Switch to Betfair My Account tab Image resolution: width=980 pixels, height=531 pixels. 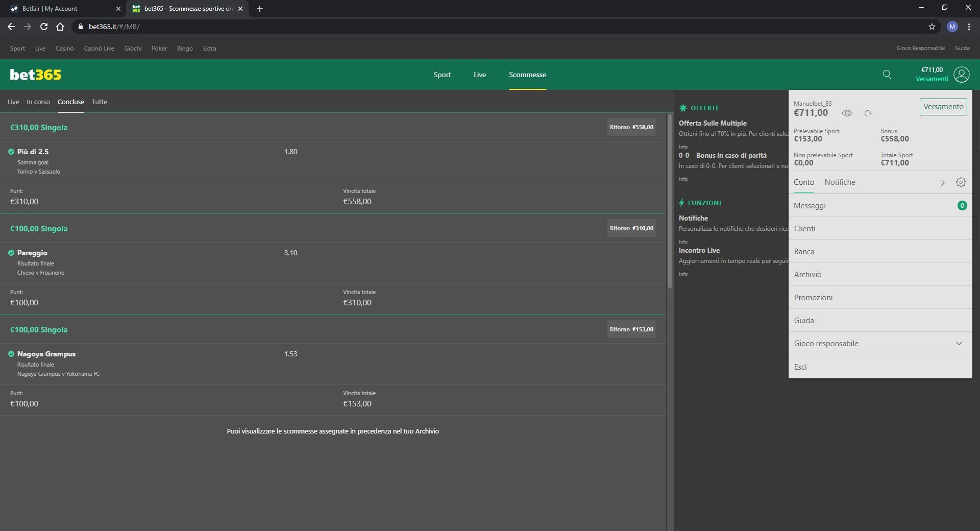(x=64, y=9)
